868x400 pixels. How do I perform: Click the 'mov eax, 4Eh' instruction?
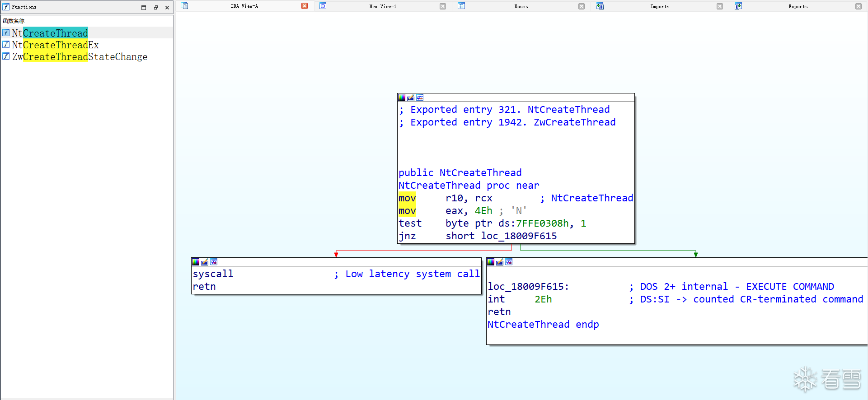coord(446,211)
